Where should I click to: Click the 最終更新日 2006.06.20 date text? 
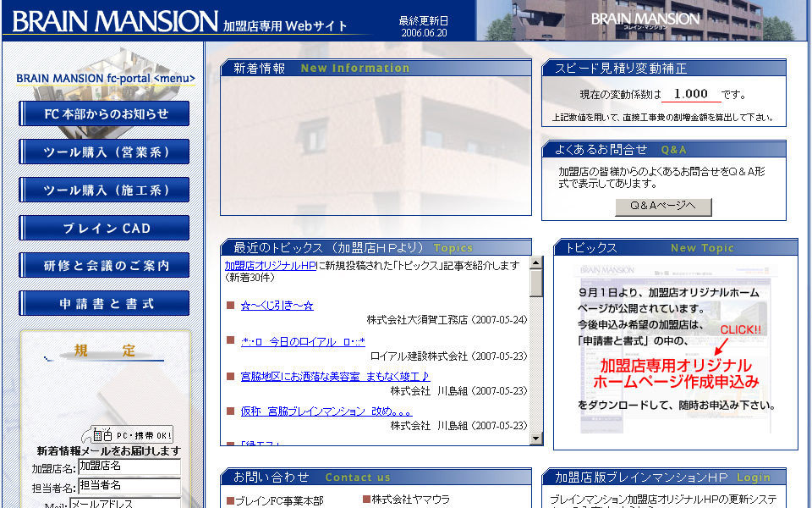coord(424,26)
